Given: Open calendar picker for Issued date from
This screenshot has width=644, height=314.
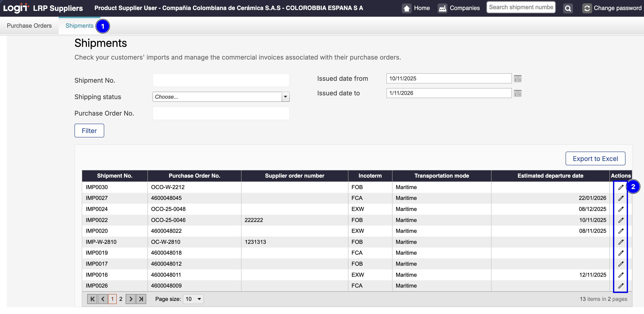Looking at the screenshot, I should [x=518, y=78].
